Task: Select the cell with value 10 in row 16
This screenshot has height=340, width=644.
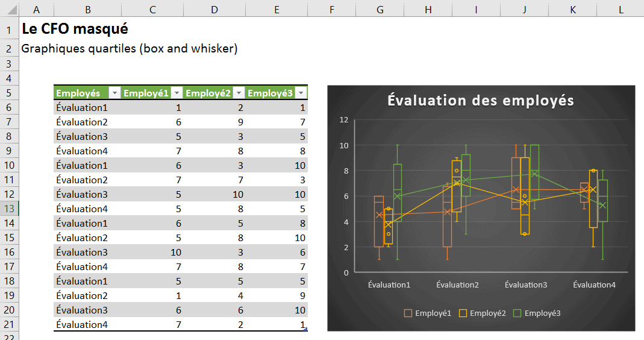Action: (x=152, y=252)
